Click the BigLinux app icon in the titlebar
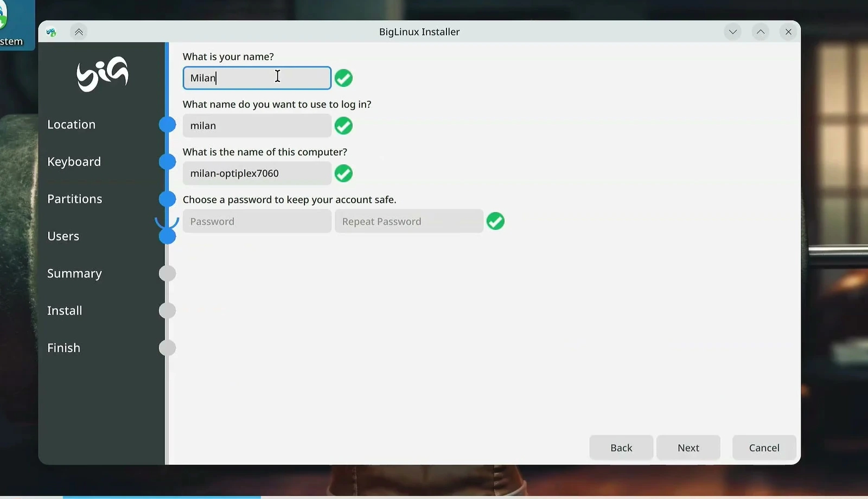The height and width of the screenshot is (499, 868). [x=52, y=32]
